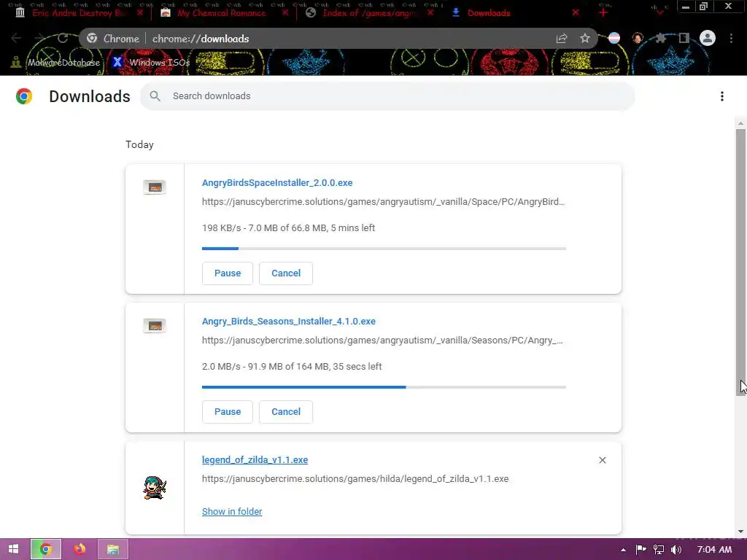Open Firefox from the taskbar
The image size is (747, 560).
[80, 549]
